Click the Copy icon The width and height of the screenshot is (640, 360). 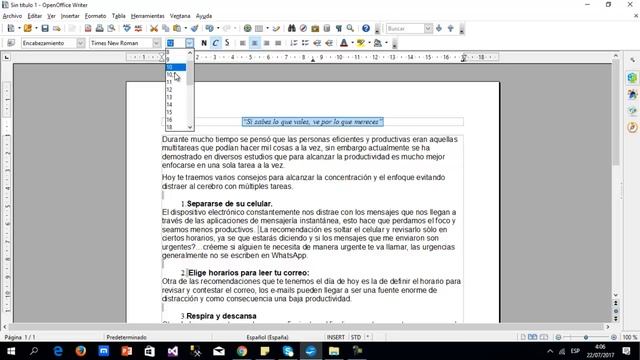click(165, 28)
